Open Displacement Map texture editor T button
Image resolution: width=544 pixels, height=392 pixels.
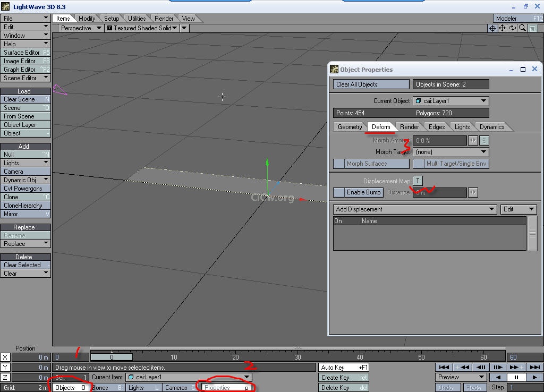point(418,181)
